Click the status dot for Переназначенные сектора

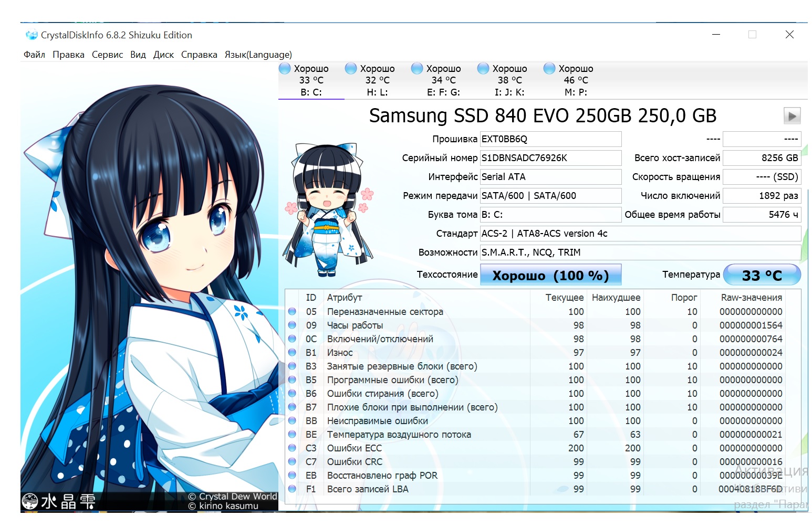click(293, 312)
